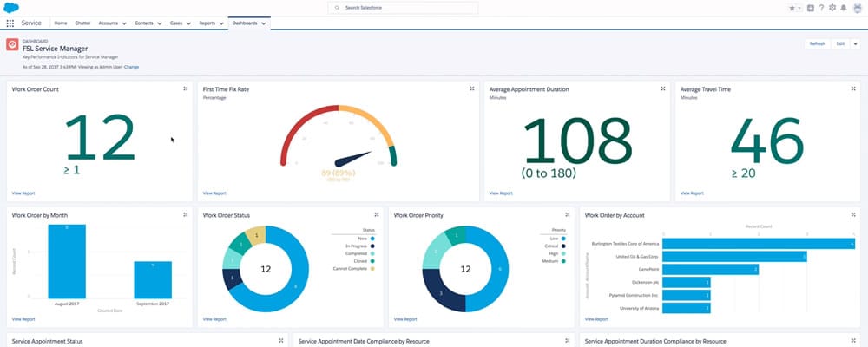The width and height of the screenshot is (868, 347).
Task: Expand the Work Order by Month widget
Action: 186,215
